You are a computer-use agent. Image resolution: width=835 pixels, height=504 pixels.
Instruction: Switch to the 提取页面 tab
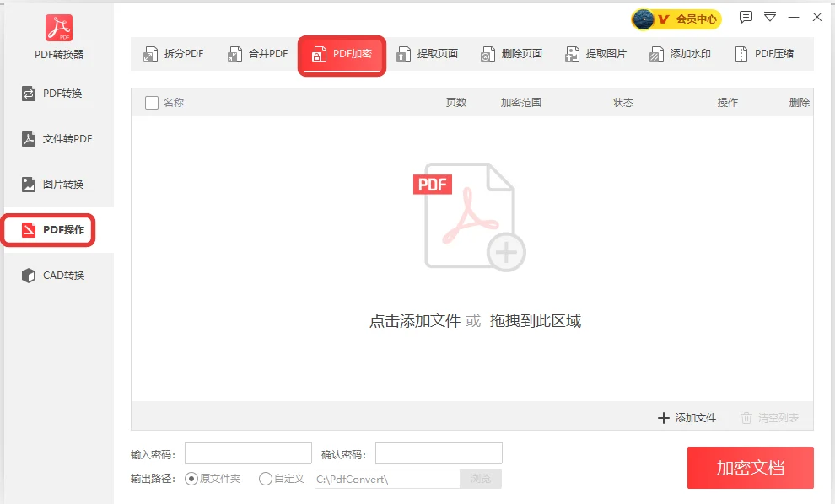pyautogui.click(x=427, y=54)
